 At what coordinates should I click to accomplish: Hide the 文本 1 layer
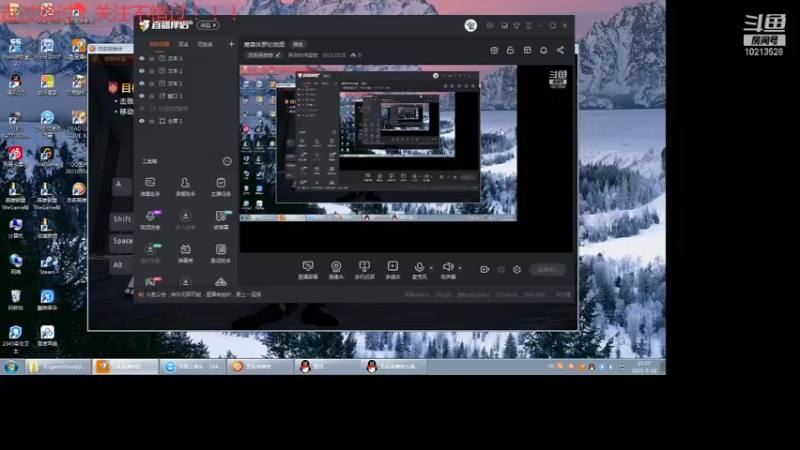(x=142, y=83)
